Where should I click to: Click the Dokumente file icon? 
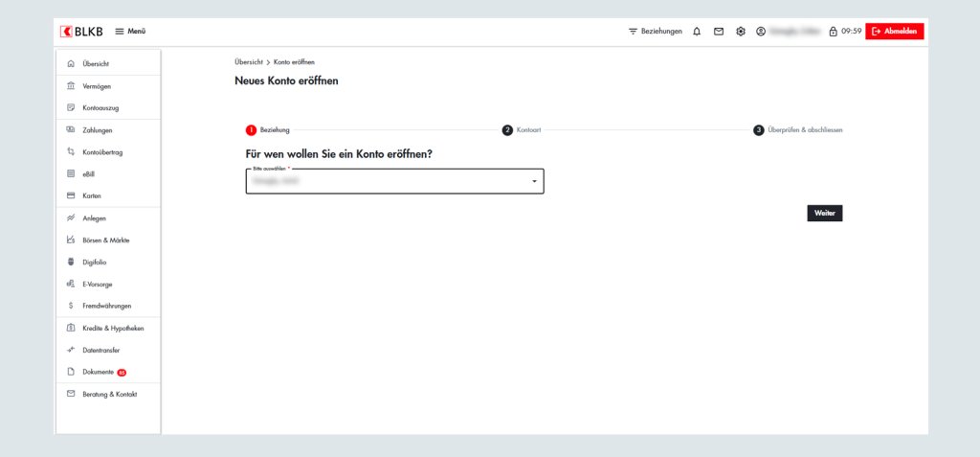pyautogui.click(x=71, y=372)
